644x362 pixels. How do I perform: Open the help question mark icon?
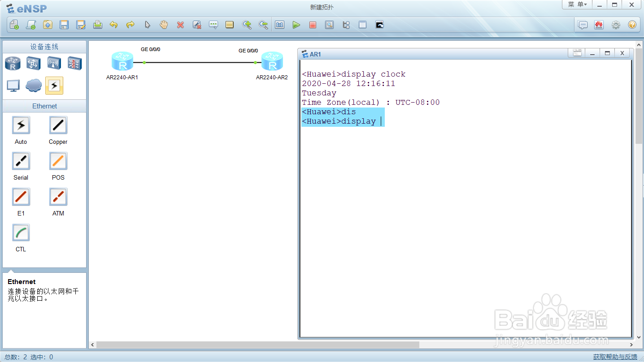[632, 25]
